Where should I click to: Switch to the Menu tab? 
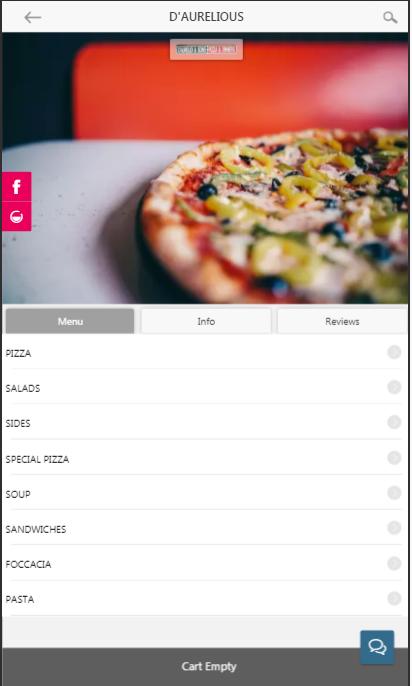70,321
